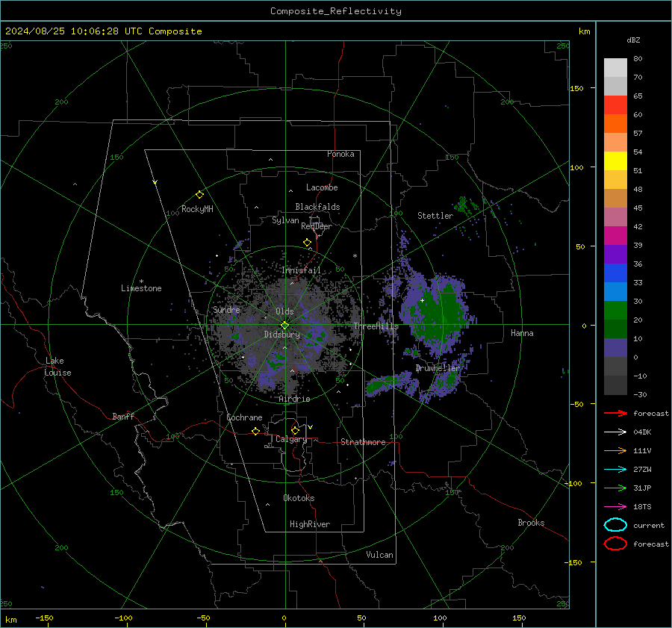Select the blue 36 dBZ swatch
Image resolution: width=672 pixels, height=628 pixels.
click(x=615, y=273)
